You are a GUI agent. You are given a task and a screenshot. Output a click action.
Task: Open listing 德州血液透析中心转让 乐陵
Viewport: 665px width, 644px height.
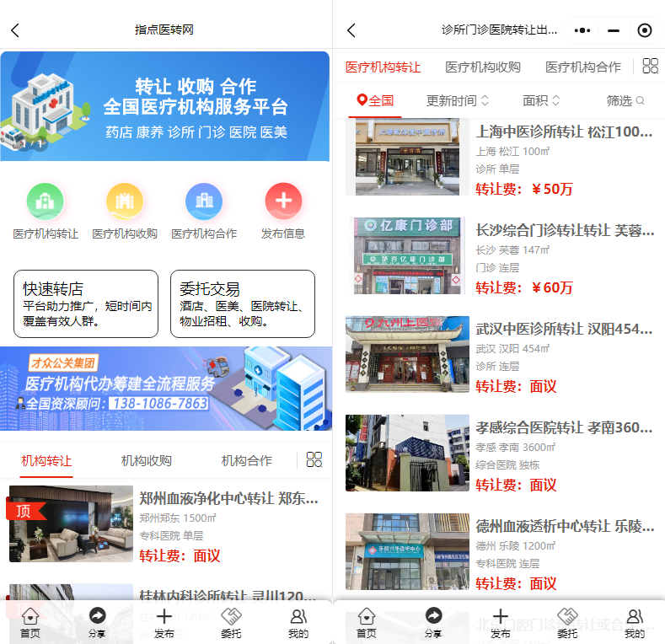coord(565,527)
